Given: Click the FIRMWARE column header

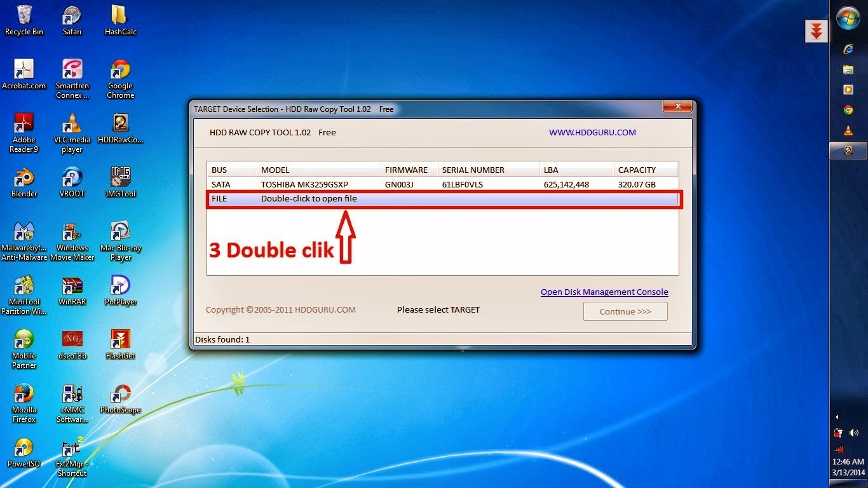Looking at the screenshot, I should (x=409, y=170).
